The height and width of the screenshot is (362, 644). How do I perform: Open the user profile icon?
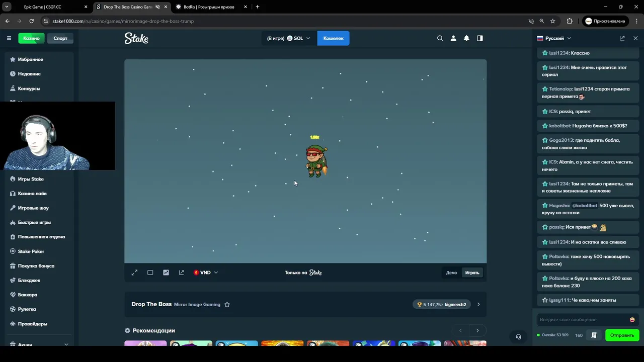coord(453,38)
